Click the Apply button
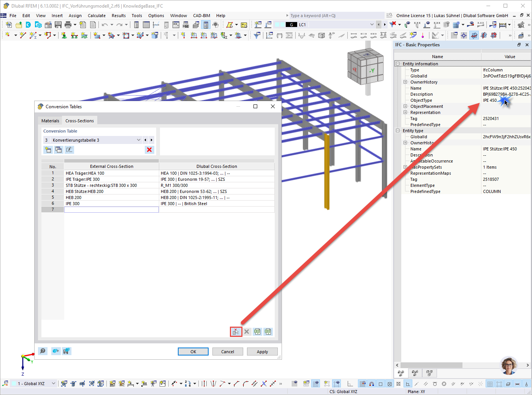This screenshot has width=532, height=395. [x=262, y=352]
